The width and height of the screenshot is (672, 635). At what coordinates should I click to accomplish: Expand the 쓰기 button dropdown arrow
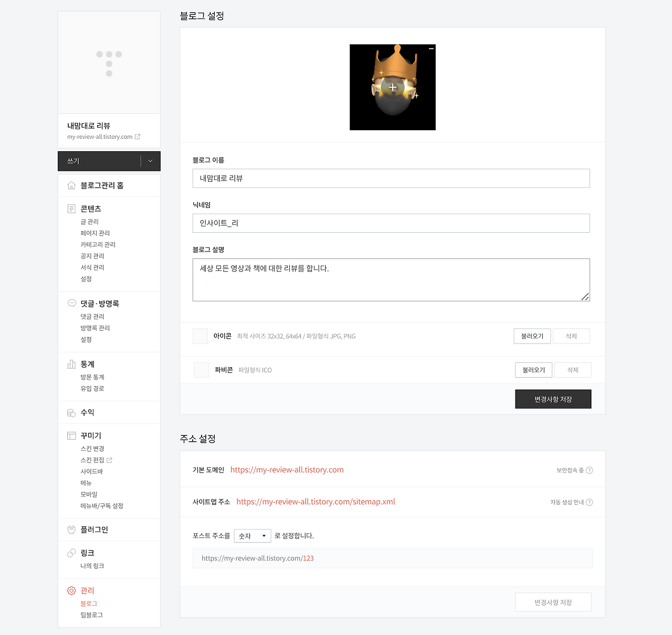pos(150,161)
